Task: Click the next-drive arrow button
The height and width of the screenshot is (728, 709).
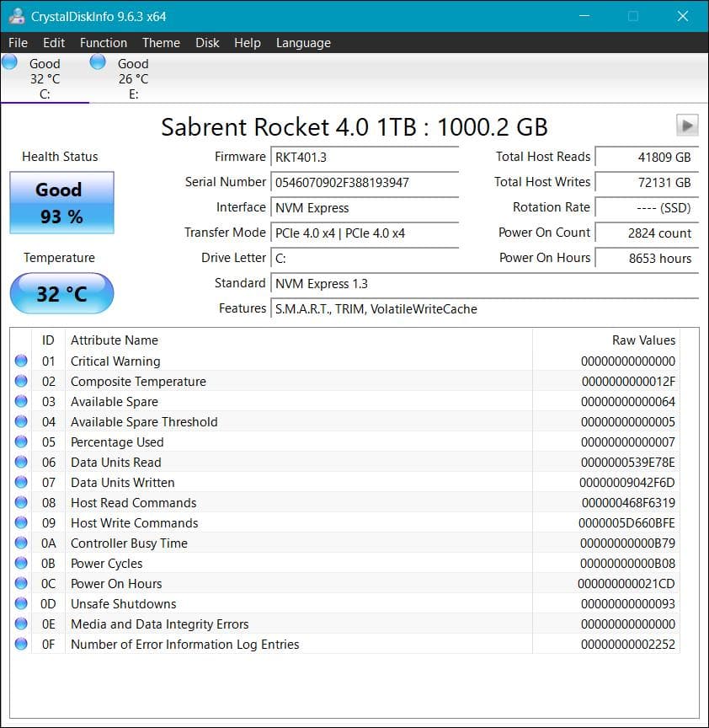Action: [x=687, y=125]
